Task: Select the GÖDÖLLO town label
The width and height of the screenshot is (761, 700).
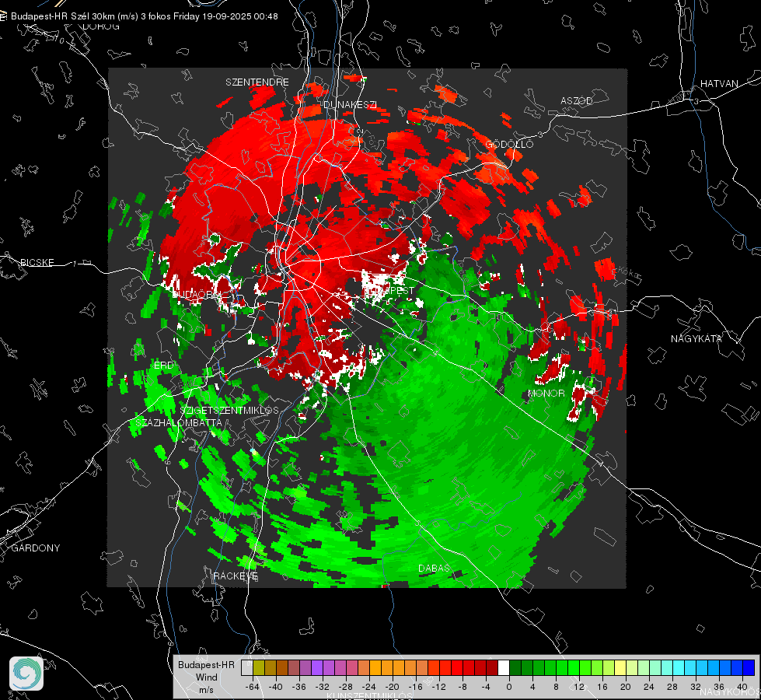Action: click(509, 144)
